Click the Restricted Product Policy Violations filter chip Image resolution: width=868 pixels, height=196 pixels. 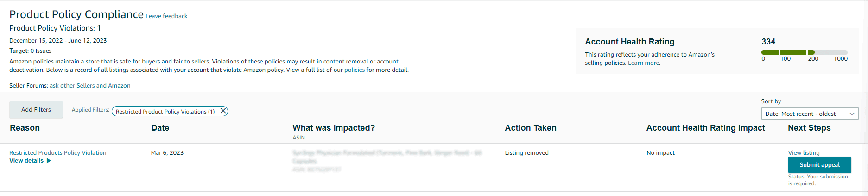(x=165, y=112)
